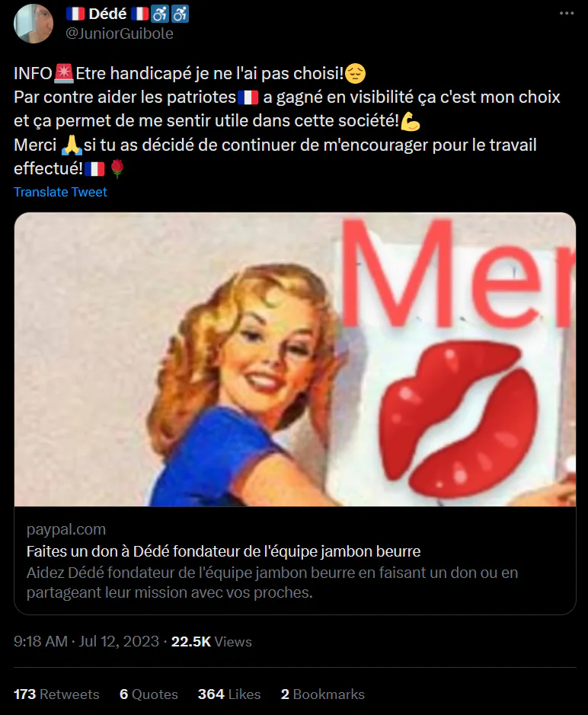Click the 22.5K Views counter

click(x=211, y=642)
